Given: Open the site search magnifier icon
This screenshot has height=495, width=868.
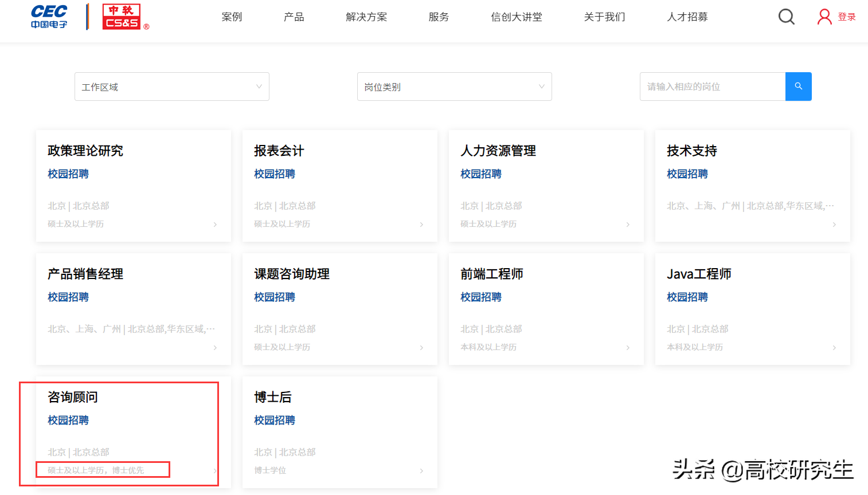Looking at the screenshot, I should (x=786, y=17).
